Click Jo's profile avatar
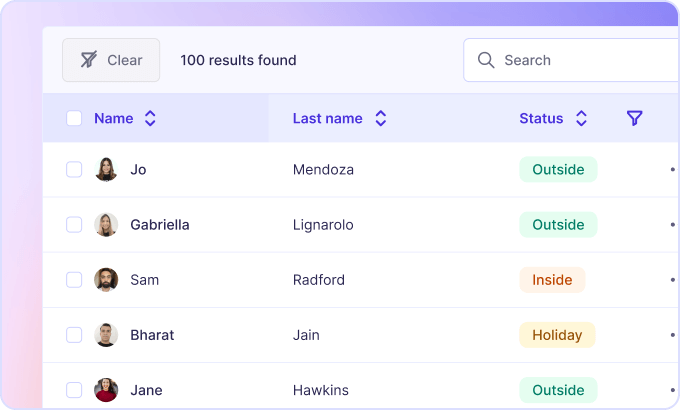 (106, 170)
